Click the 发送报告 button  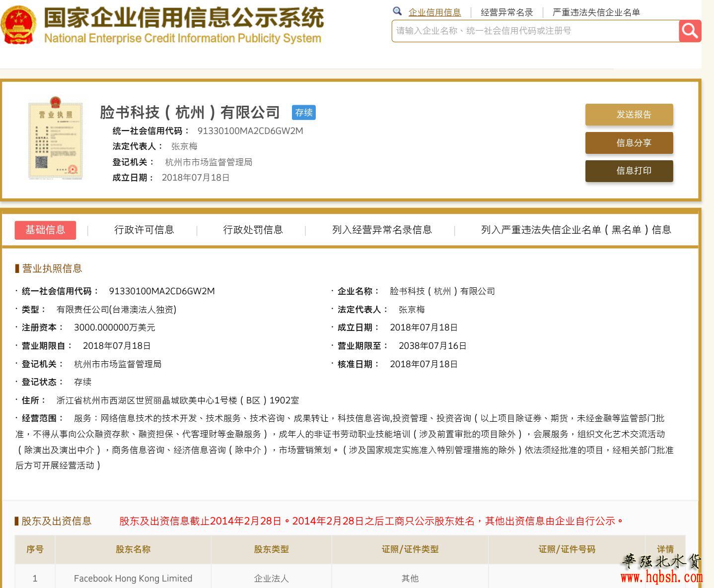(x=629, y=115)
